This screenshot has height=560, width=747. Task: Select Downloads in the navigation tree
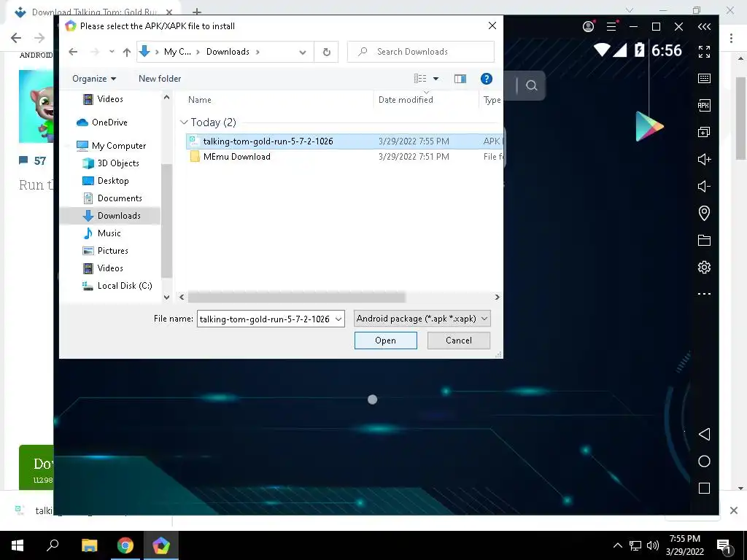(x=119, y=216)
